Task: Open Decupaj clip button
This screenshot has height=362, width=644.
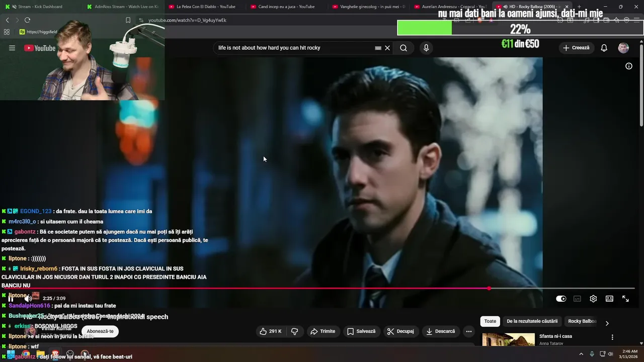Action: (x=400, y=331)
